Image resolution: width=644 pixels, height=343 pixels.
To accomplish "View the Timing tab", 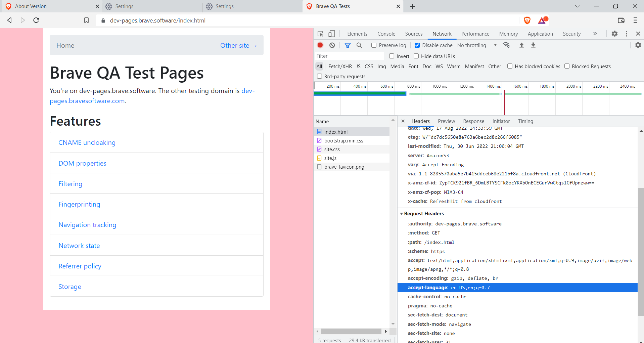I will [x=525, y=121].
